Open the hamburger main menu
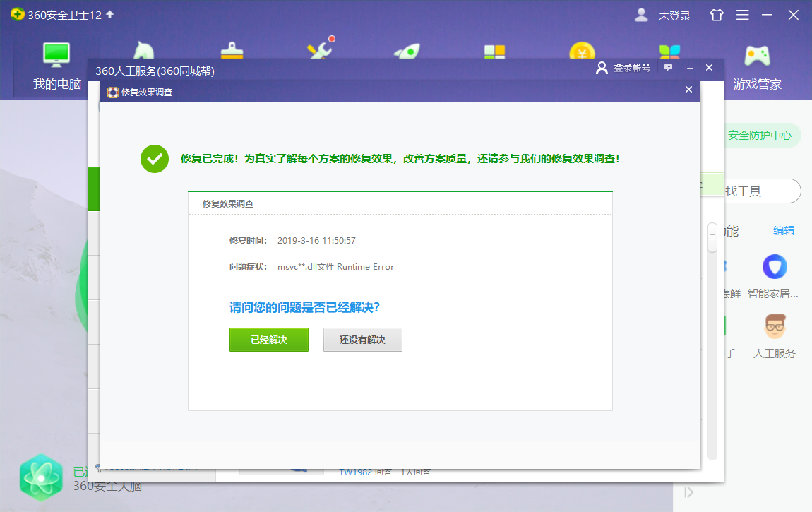Image resolution: width=812 pixels, height=512 pixels. (742, 15)
